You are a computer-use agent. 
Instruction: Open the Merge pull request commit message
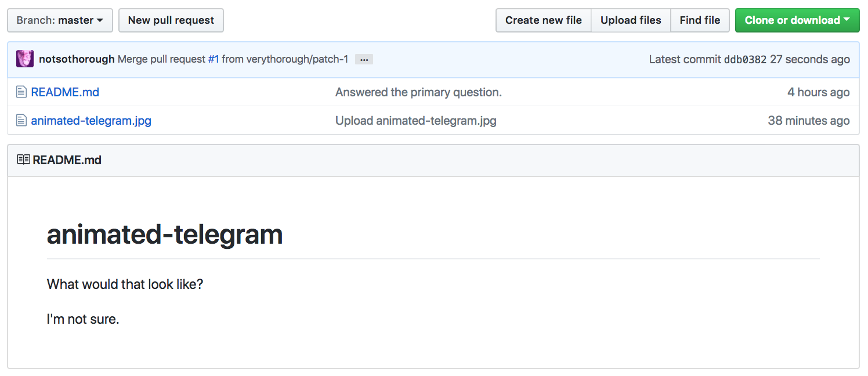tap(161, 59)
